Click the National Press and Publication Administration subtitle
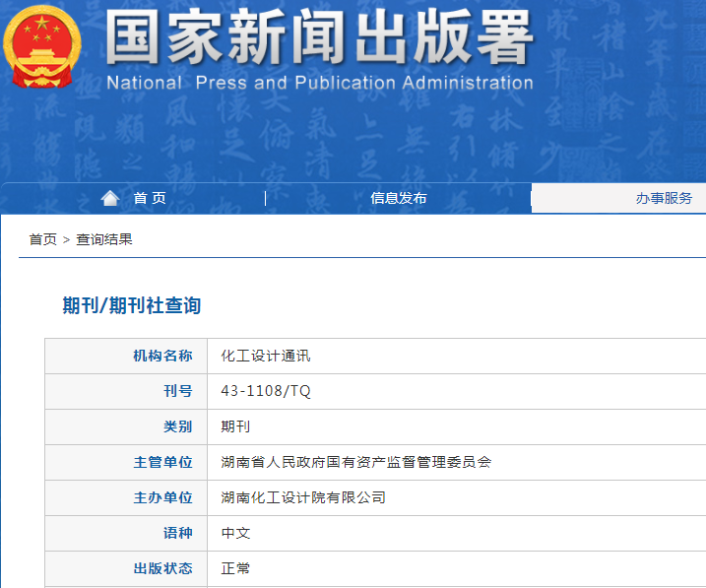This screenshot has width=706, height=588. tap(319, 83)
